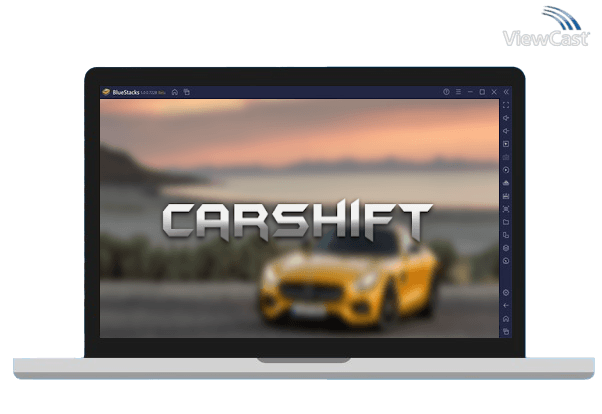602x414 pixels.
Task: Open the dimmed game controls icon
Action: 506,157
